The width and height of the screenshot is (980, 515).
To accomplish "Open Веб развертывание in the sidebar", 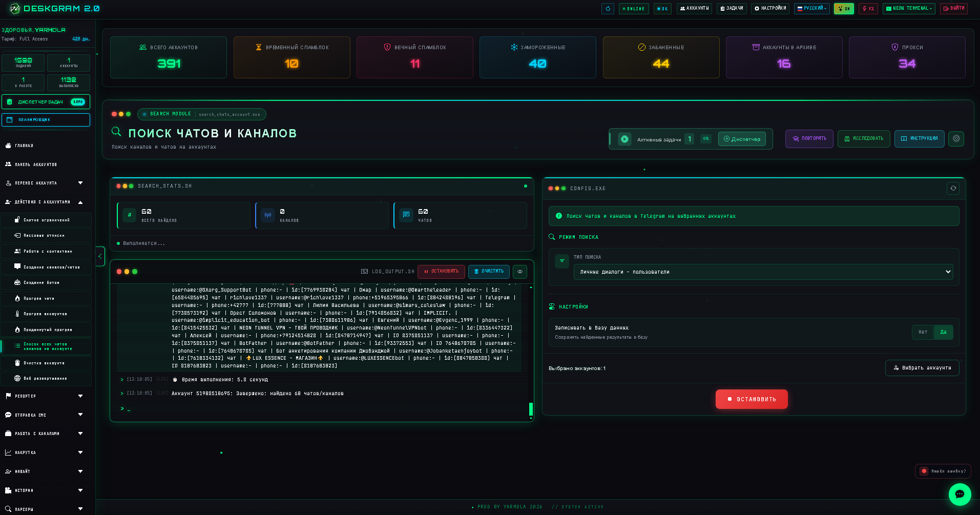I will (x=46, y=378).
